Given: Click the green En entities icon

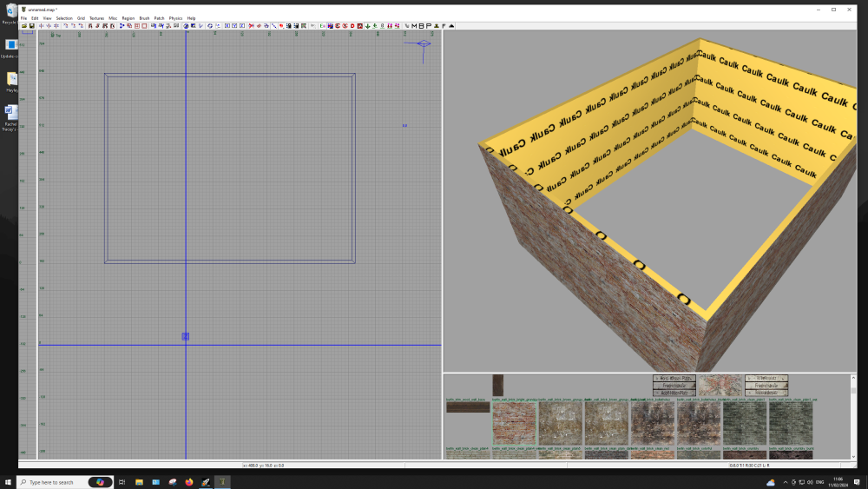Looking at the screenshot, I should pos(323,25).
